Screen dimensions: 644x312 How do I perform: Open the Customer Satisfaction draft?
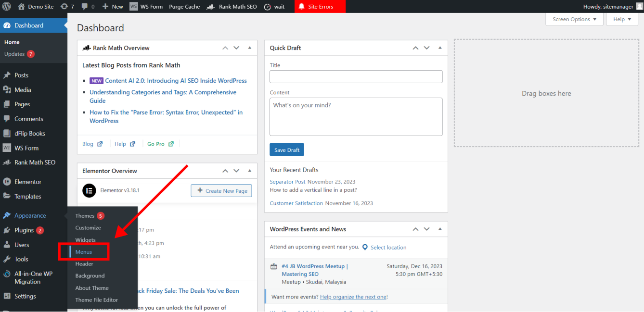(296, 203)
